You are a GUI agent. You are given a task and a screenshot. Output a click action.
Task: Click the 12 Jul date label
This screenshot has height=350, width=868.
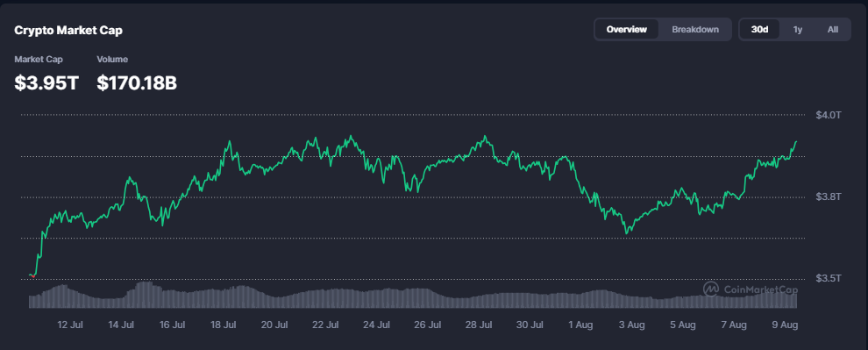pyautogui.click(x=70, y=325)
